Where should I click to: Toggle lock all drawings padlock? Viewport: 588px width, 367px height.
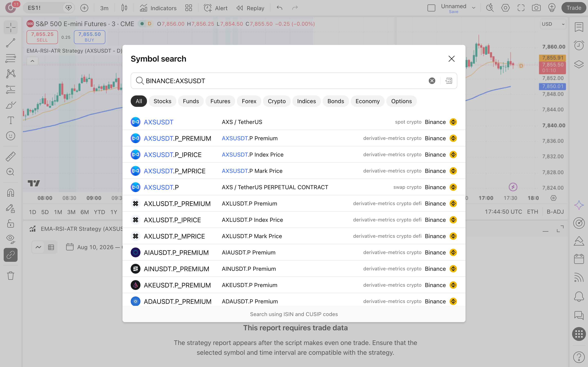10,223
